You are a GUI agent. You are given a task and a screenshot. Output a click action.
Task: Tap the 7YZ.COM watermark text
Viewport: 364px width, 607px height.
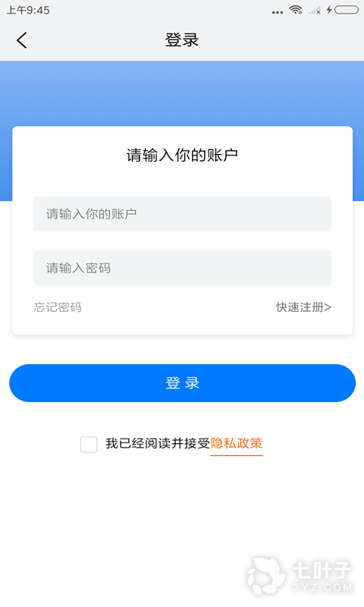323,587
